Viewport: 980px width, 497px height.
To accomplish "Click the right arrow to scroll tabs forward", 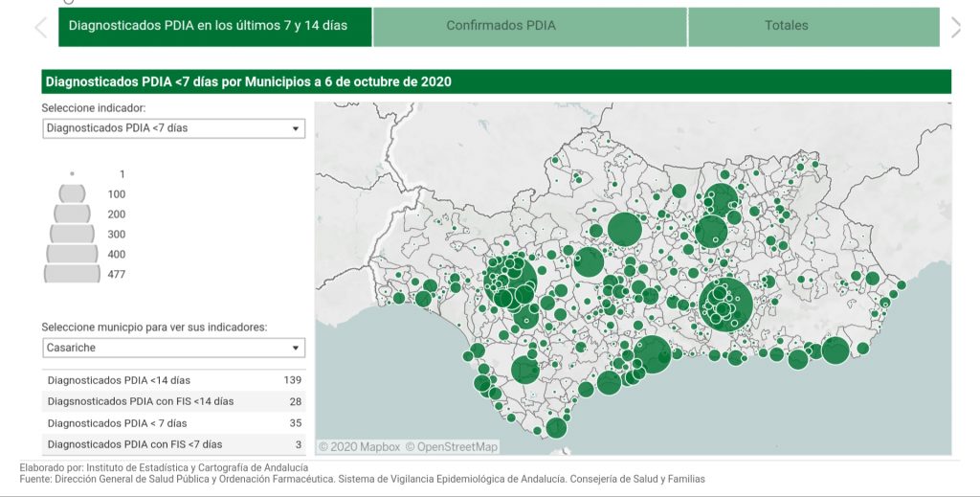I will pyautogui.click(x=955, y=27).
